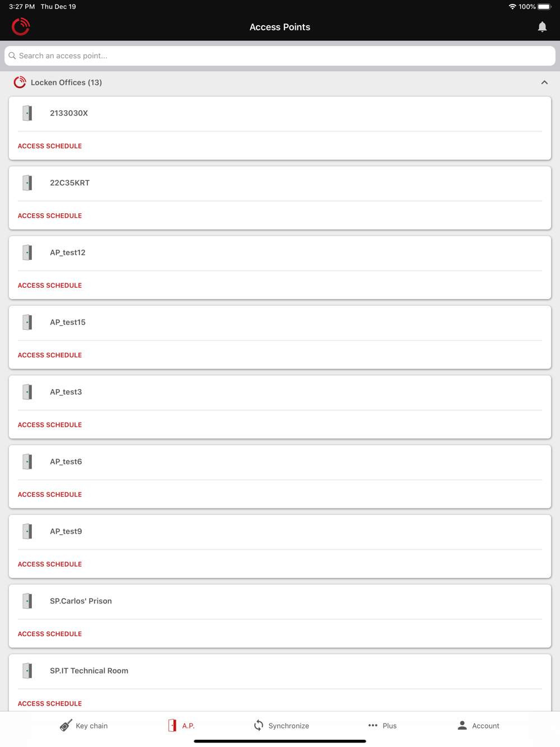This screenshot has width=560, height=747.
Task: Select the door icon for 2133030X
Action: point(27,113)
